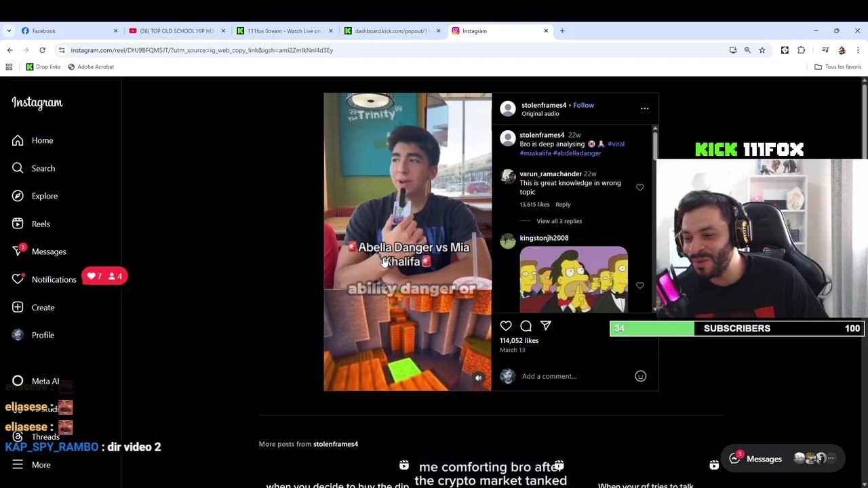Open Adobe Acrobat bookmark
868x488 pixels.
[91, 66]
